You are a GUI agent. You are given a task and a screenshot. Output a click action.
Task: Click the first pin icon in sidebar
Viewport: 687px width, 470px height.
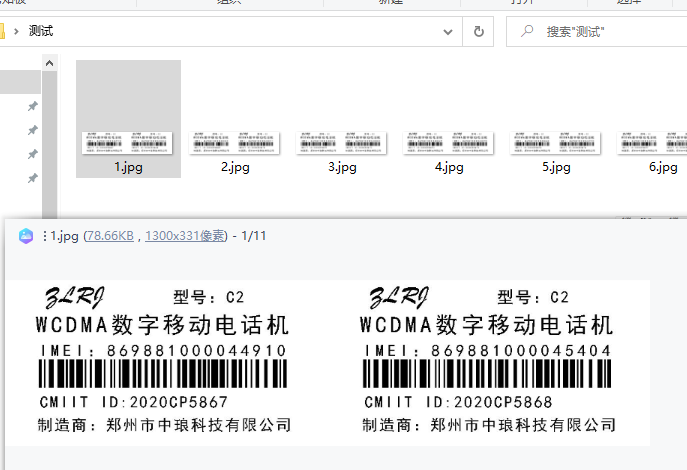coord(32,106)
